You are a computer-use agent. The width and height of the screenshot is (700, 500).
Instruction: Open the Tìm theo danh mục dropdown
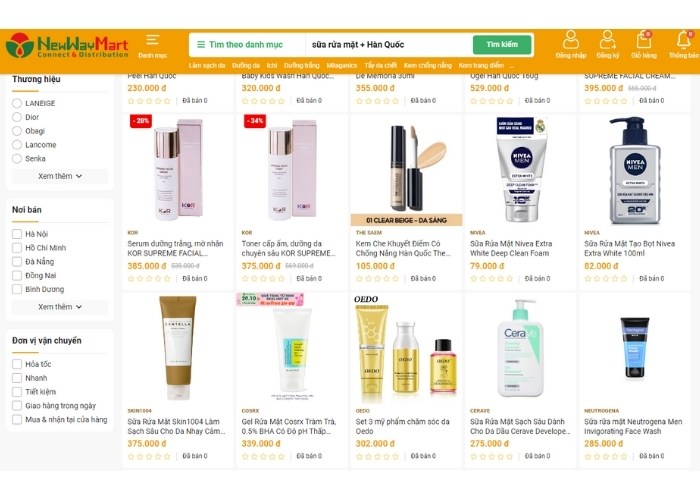click(x=241, y=45)
